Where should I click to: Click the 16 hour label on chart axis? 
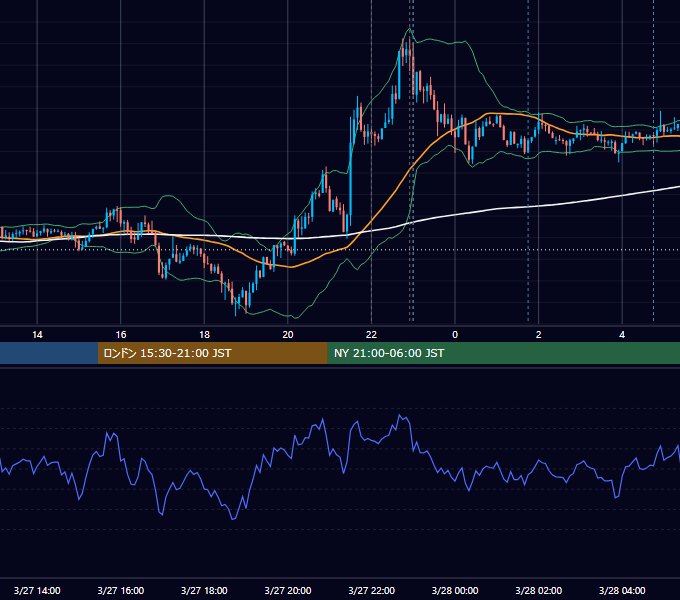[121, 335]
